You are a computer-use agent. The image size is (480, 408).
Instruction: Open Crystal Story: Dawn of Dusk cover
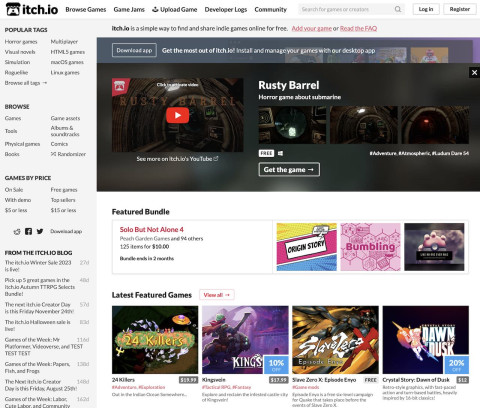point(426,340)
